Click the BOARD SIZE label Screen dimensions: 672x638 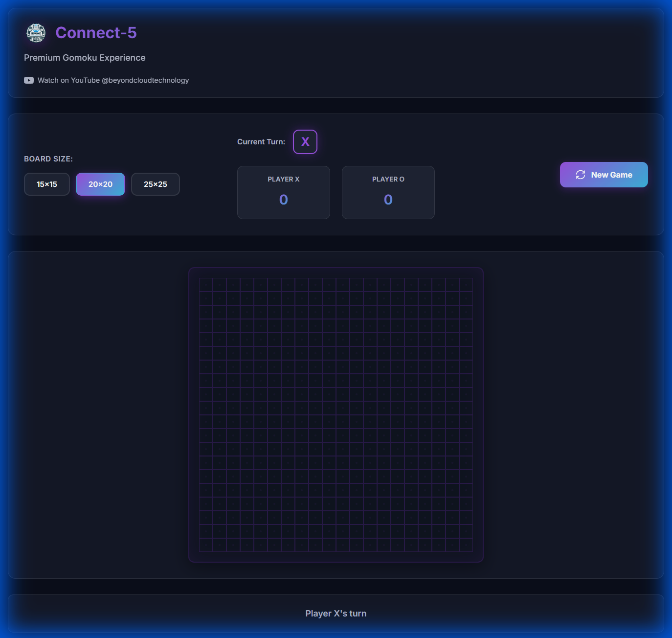click(48, 159)
